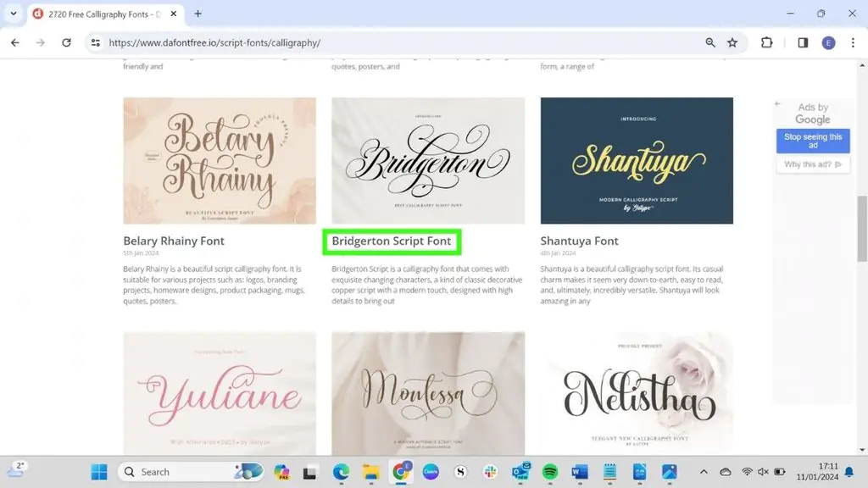Open the Chrome profile avatar menu
868x488 pixels.
tap(828, 42)
